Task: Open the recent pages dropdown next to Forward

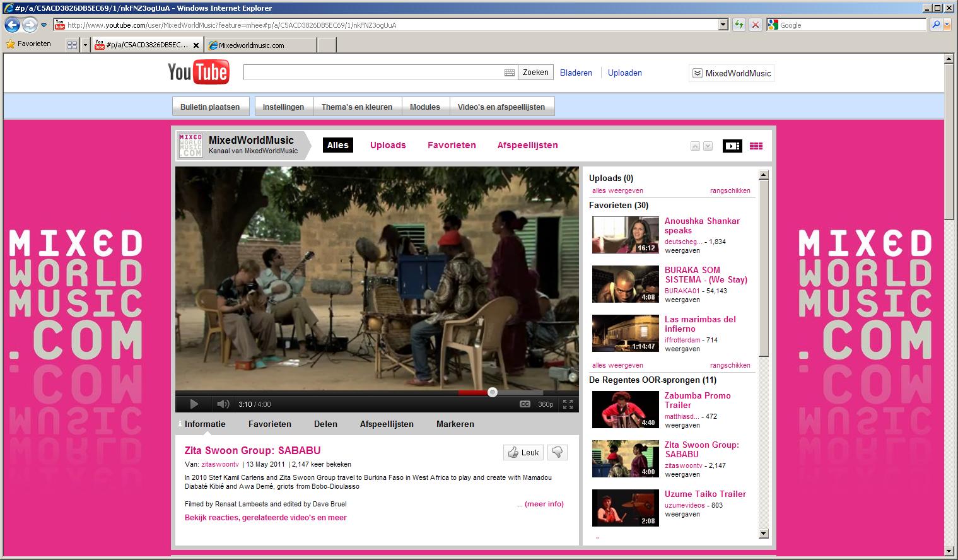Action: click(x=44, y=26)
